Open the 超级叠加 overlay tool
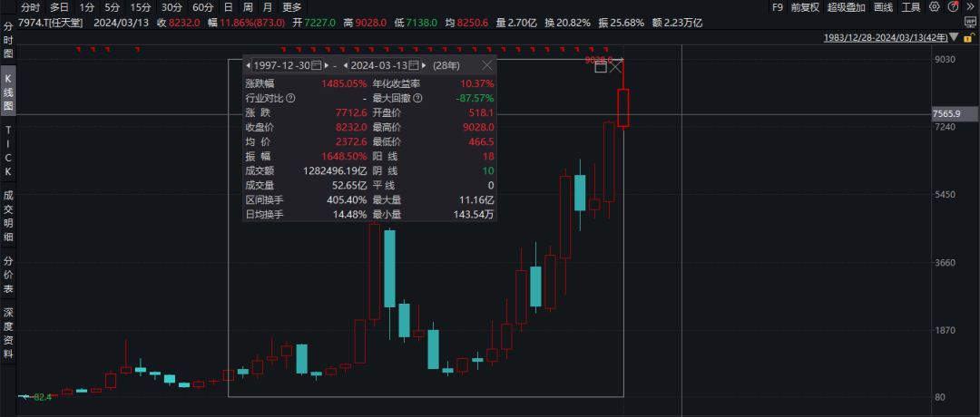980x417 pixels. click(x=847, y=7)
